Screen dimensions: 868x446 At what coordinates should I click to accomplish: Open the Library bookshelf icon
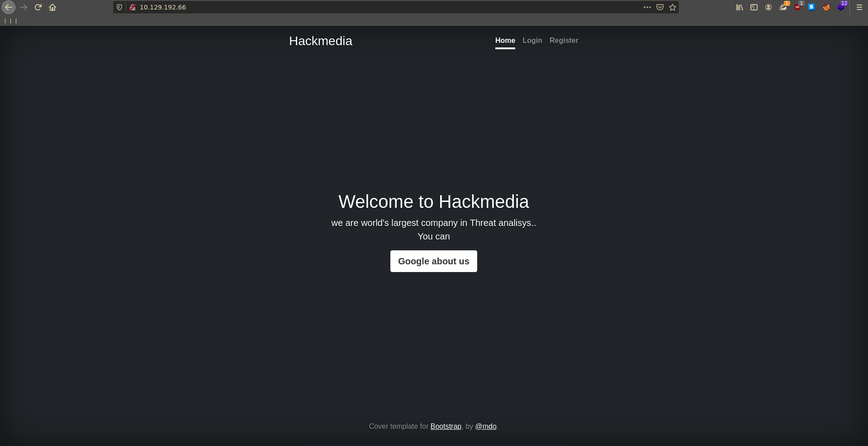[740, 7]
